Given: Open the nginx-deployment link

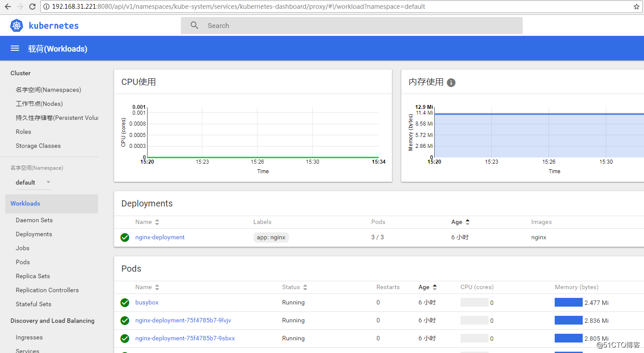Looking at the screenshot, I should pos(160,237).
